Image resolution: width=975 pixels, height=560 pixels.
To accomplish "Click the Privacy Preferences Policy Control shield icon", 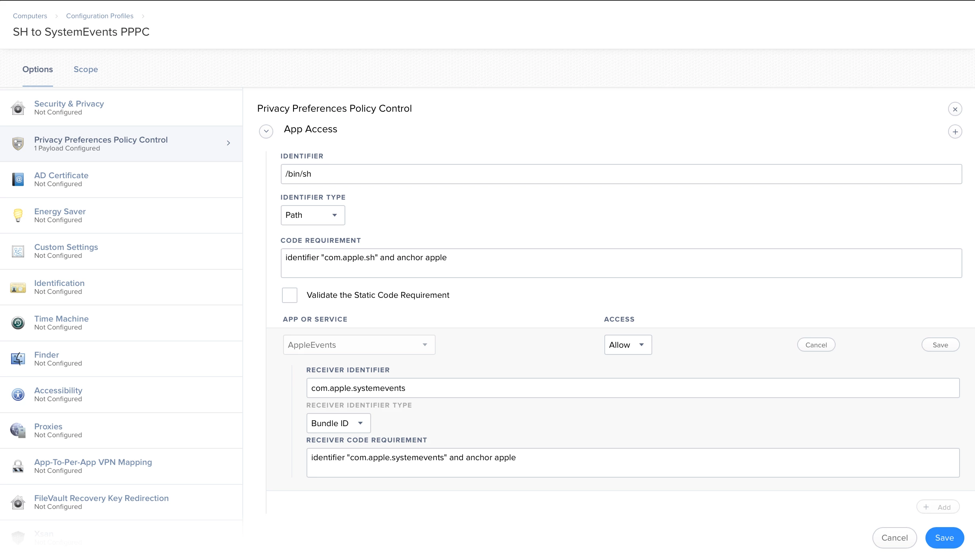I will [x=18, y=143].
